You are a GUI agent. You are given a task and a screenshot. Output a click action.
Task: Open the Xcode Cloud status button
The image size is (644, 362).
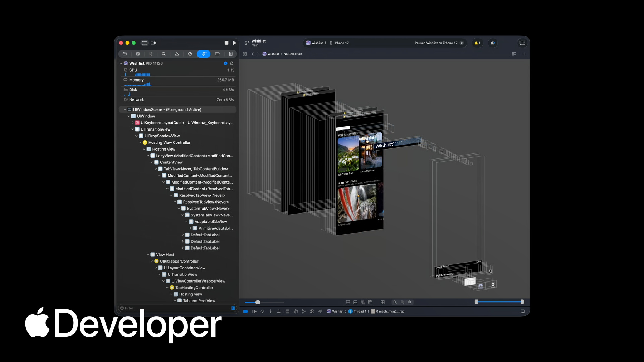[x=493, y=43]
